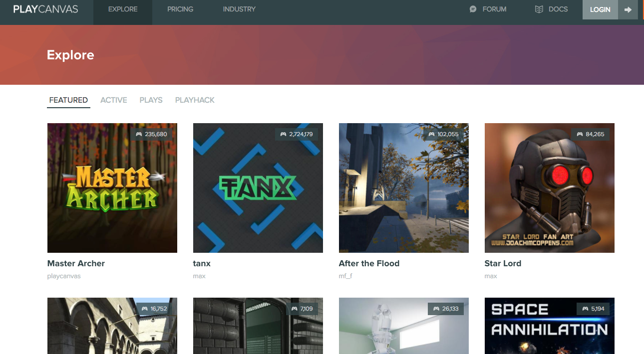Open the Pricing page
The image size is (644, 354).
point(180,9)
